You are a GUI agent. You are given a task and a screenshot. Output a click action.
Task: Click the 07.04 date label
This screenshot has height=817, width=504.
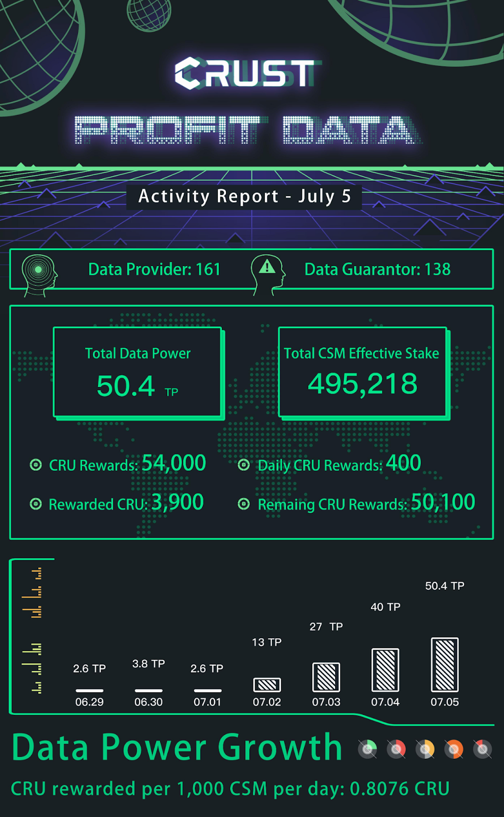point(385,702)
